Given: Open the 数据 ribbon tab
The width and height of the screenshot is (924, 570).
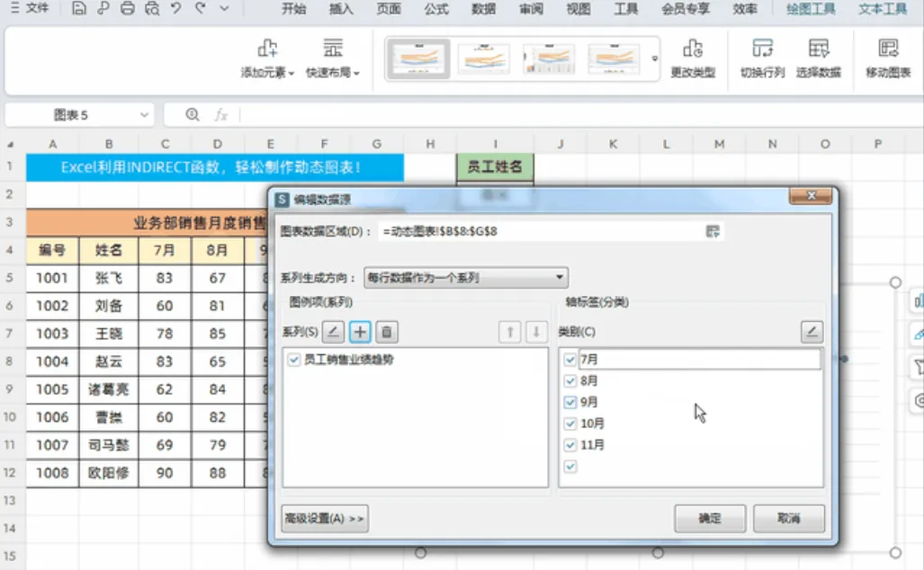Looking at the screenshot, I should pos(483,9).
